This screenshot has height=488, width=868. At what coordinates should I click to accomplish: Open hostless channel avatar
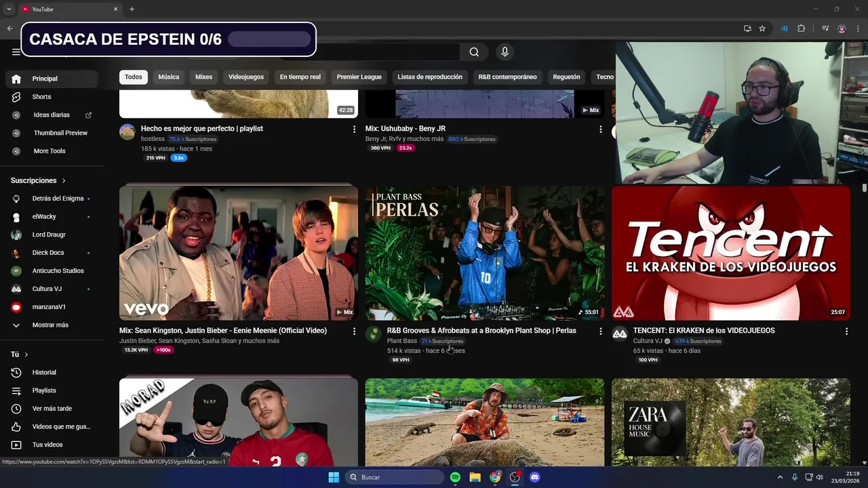coord(127,131)
